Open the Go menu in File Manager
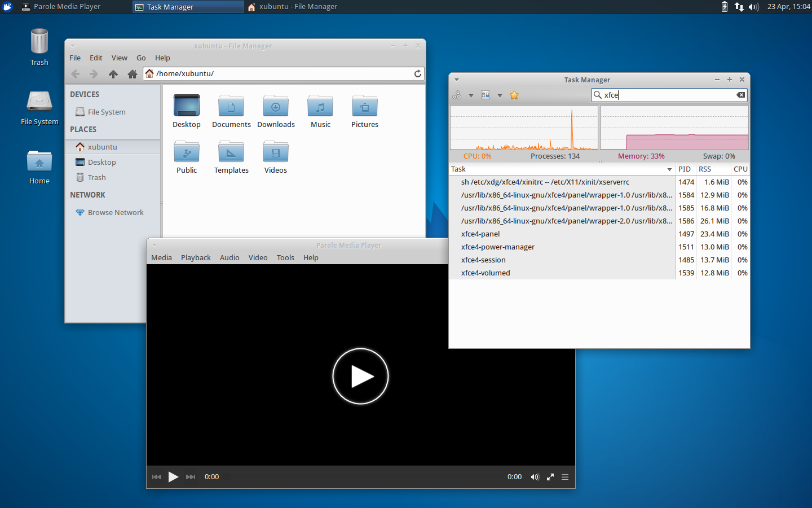 click(x=141, y=58)
